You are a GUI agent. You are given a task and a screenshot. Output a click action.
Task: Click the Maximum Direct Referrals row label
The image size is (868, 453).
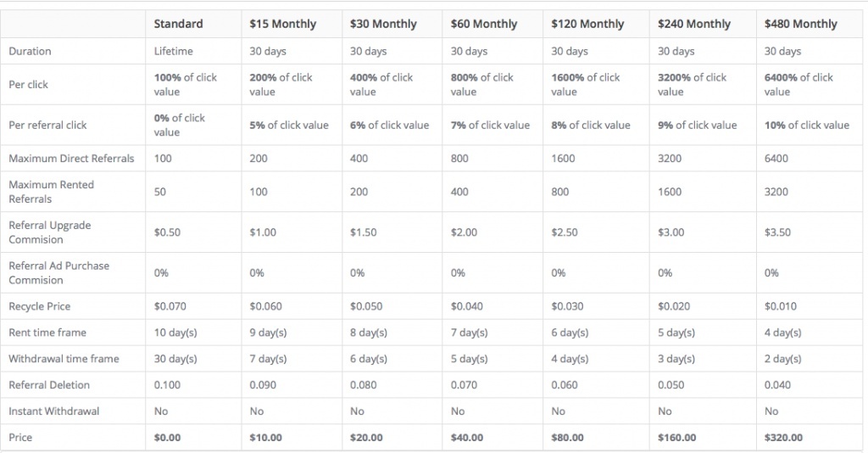tap(71, 158)
